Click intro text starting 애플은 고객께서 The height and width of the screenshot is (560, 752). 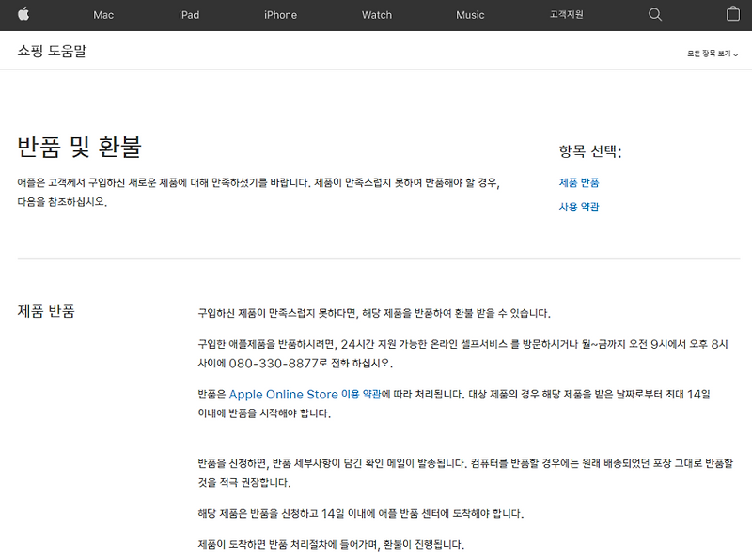coord(259,192)
